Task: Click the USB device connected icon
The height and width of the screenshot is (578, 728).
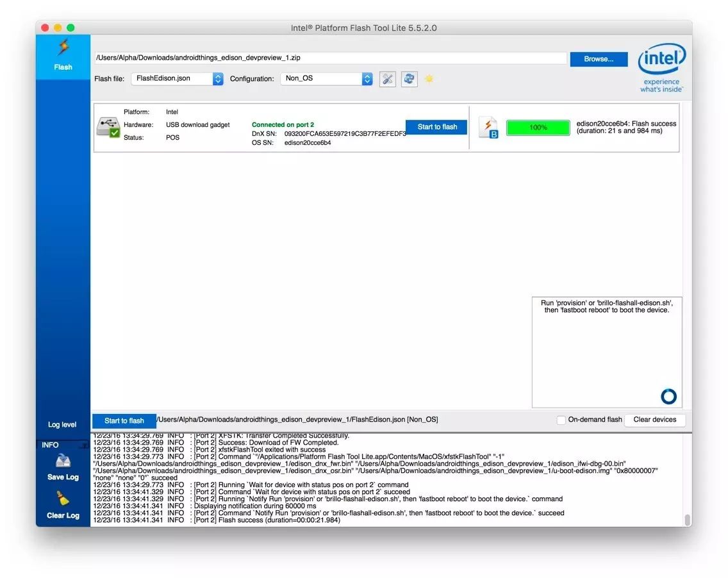Action: (108, 128)
